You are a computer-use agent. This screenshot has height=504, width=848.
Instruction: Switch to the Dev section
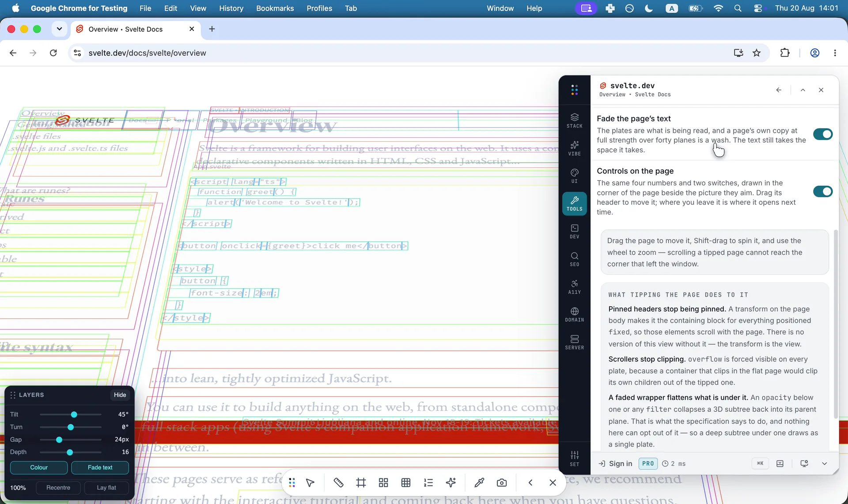coord(574,231)
